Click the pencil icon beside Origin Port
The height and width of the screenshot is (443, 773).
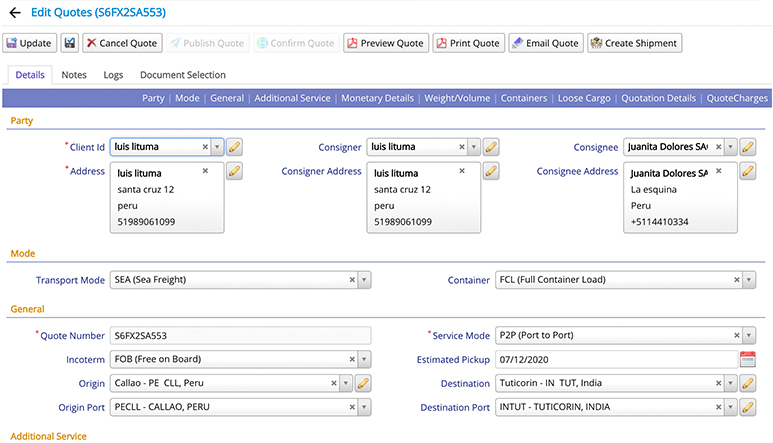click(364, 407)
